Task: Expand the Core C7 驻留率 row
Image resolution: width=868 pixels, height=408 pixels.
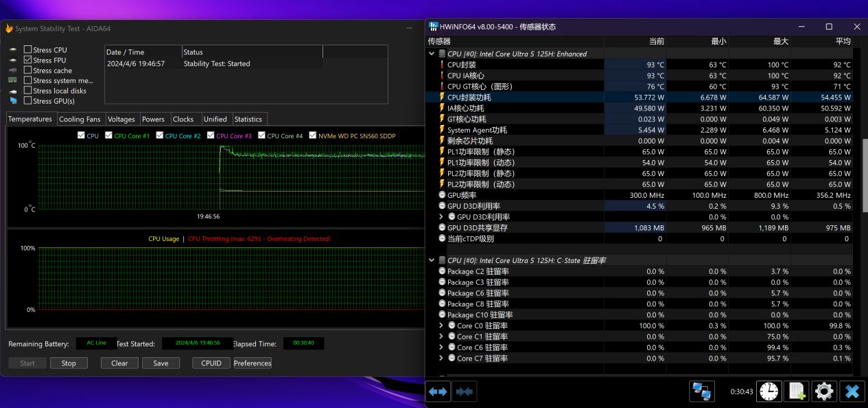Action: point(441,359)
